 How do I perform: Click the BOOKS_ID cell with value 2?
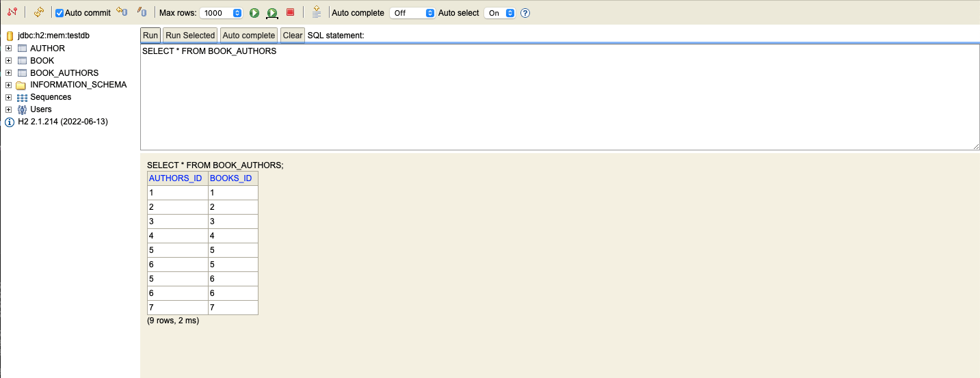(x=233, y=207)
